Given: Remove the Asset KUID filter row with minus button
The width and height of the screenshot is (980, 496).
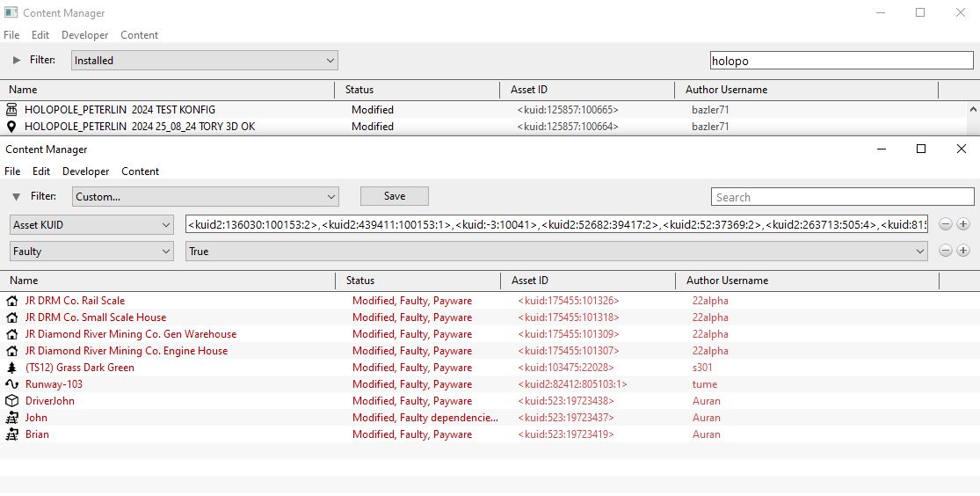Looking at the screenshot, I should (946, 224).
